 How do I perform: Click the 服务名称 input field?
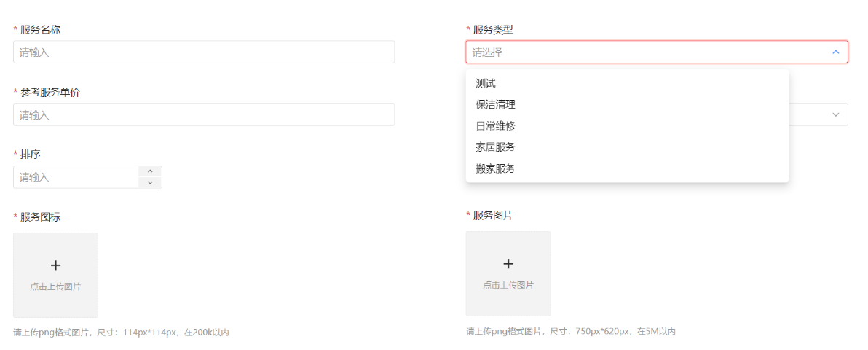(204, 52)
